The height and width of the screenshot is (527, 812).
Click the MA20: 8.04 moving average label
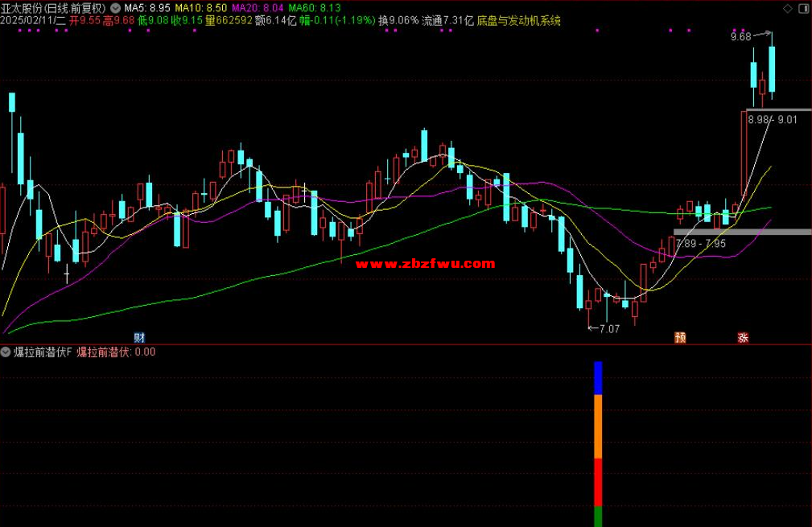pyautogui.click(x=258, y=8)
